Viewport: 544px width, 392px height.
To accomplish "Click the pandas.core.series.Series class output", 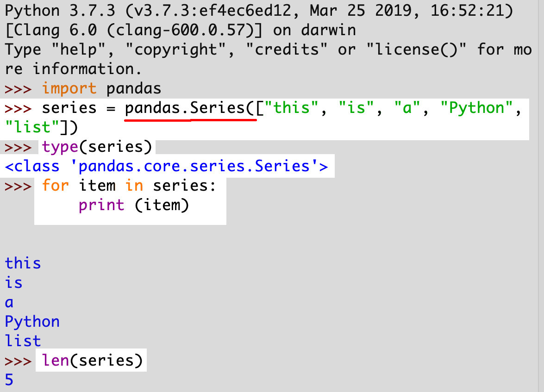I will [166, 166].
